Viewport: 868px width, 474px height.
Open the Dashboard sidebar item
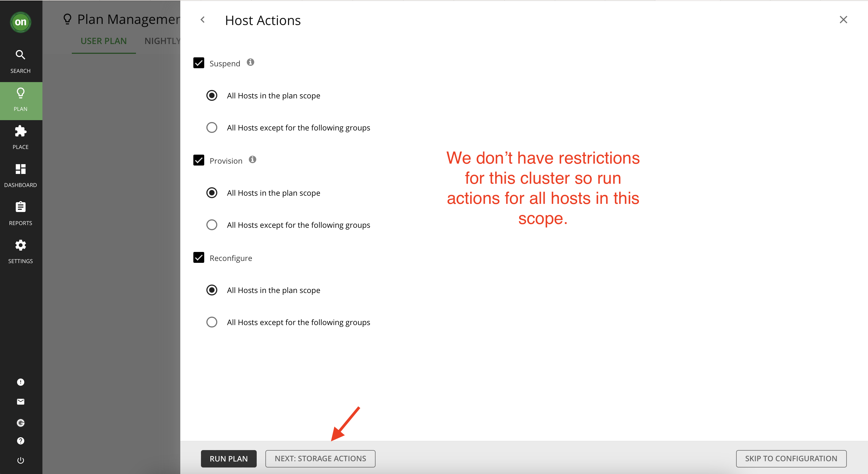[x=21, y=176]
